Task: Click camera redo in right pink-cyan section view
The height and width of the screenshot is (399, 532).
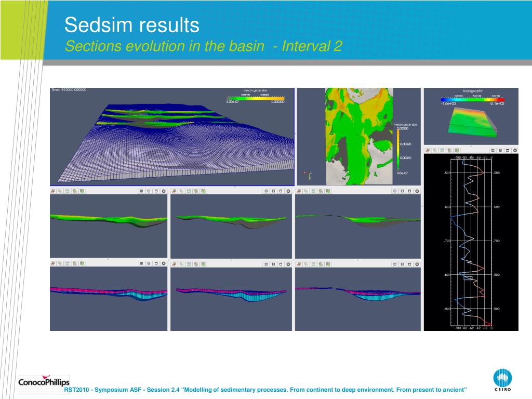Action: pos(306,264)
